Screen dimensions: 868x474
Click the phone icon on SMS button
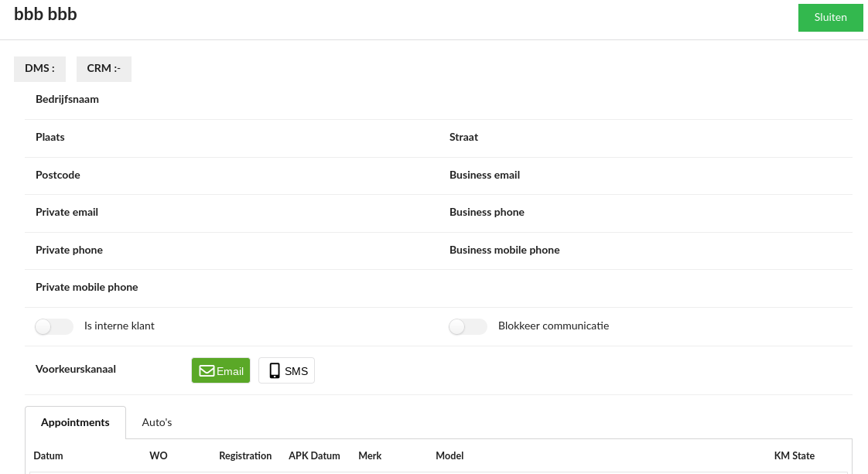[x=275, y=370]
